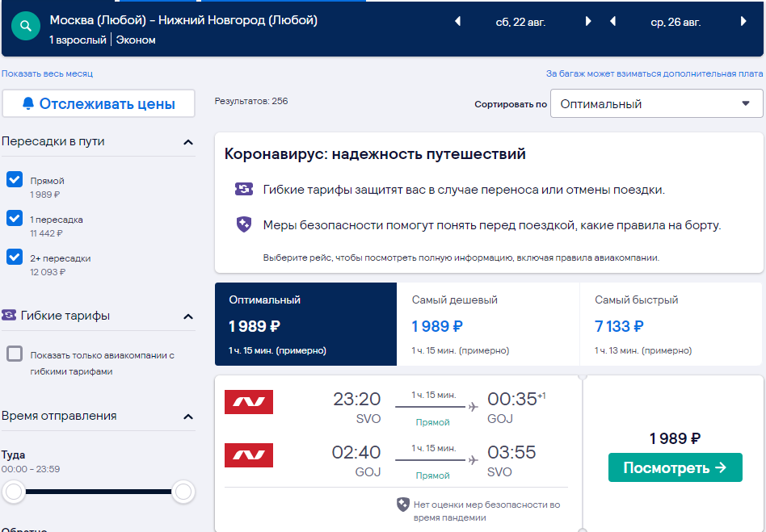The image size is (766, 532).
Task: Open Показать весь месяц link
Action: click(47, 73)
